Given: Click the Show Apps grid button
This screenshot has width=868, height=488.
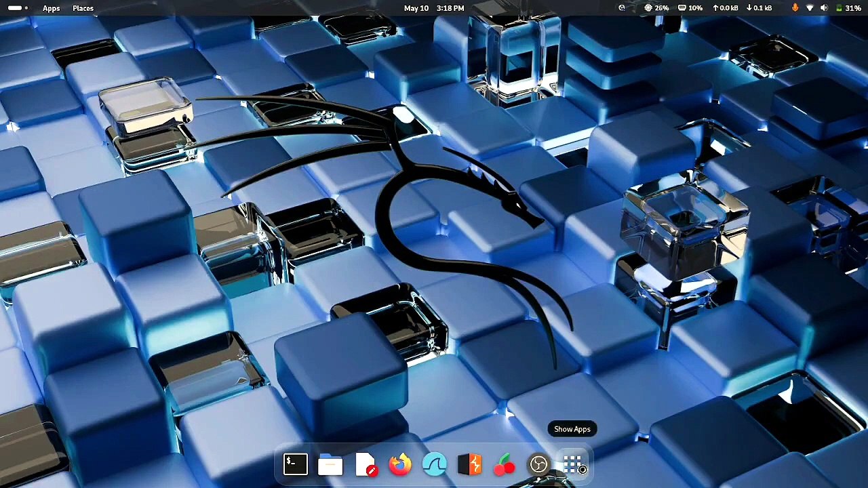Looking at the screenshot, I should click(574, 465).
